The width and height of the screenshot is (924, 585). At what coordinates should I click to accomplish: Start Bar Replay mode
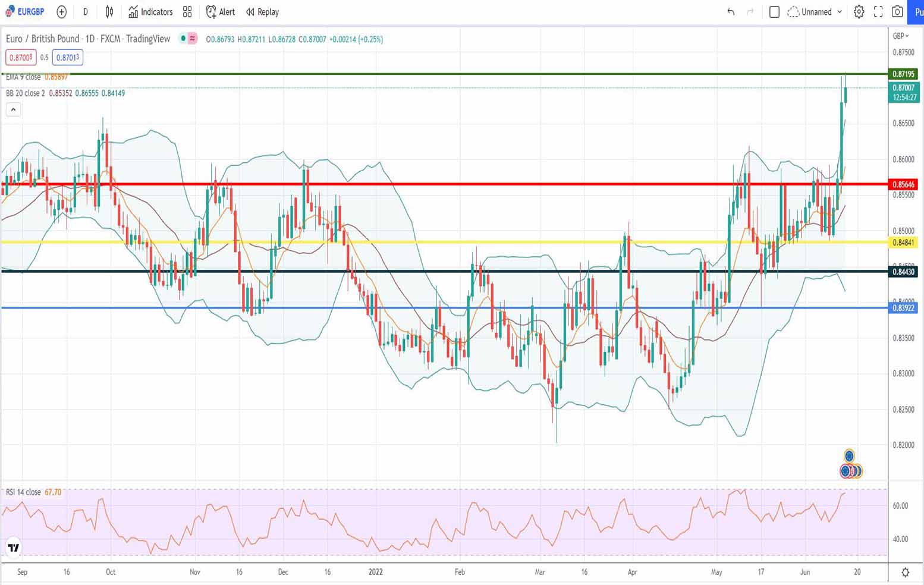click(x=262, y=12)
